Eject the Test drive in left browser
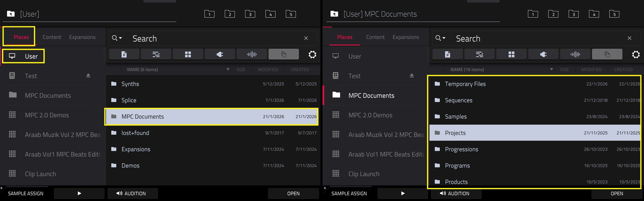The height and width of the screenshot is (201, 644). point(88,76)
